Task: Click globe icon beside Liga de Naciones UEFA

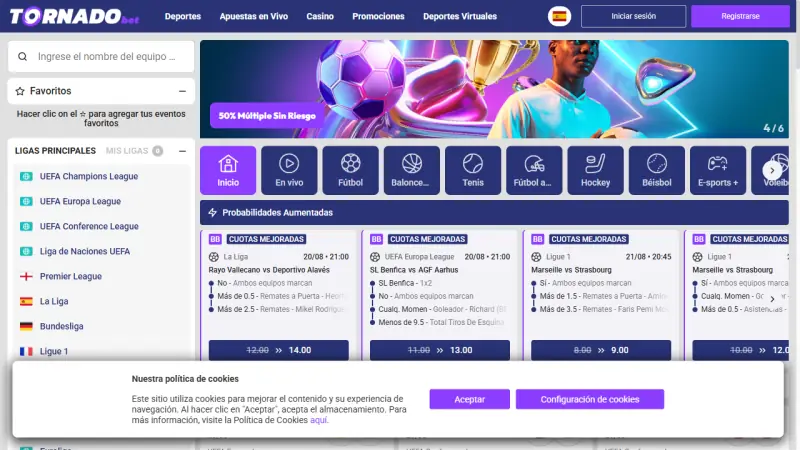Action: tap(26, 252)
